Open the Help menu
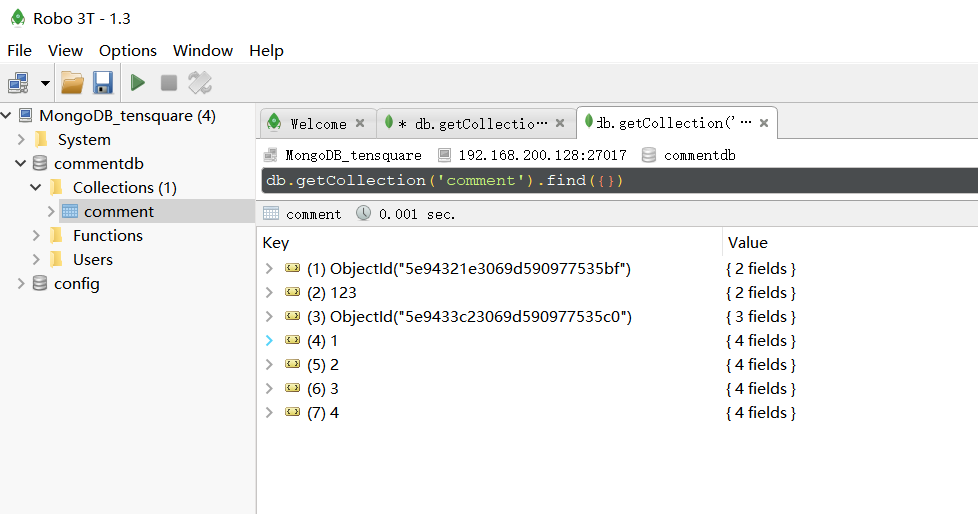Viewport: 978px width, 514px height. tap(266, 51)
